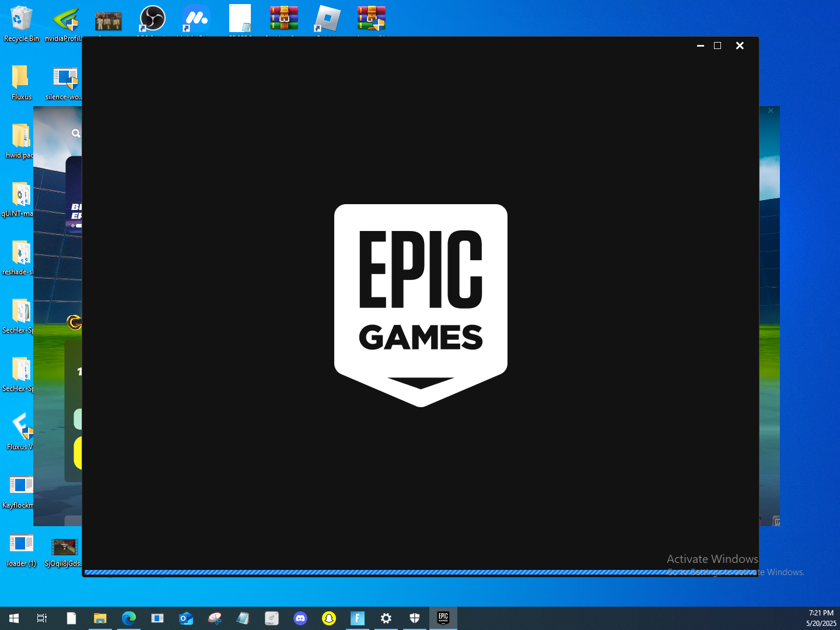The height and width of the screenshot is (630, 840).
Task: Select the silence-wo desktop icon
Action: (64, 82)
